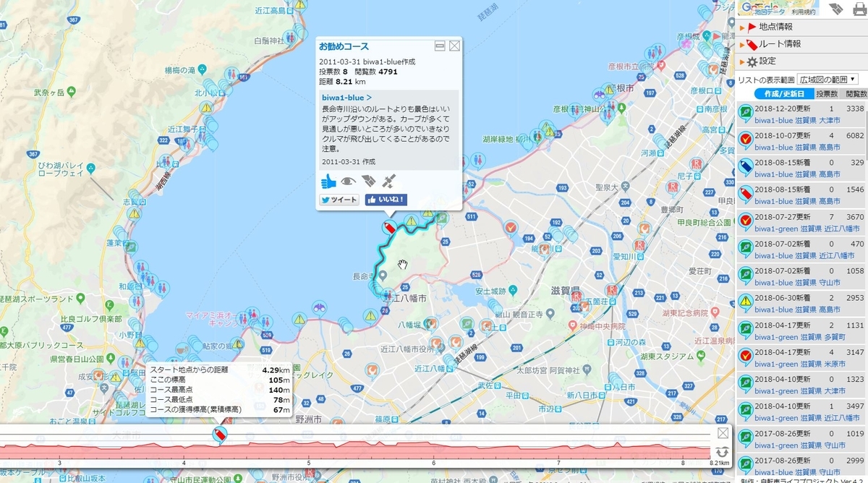Viewport: 868px width, 483px height.
Task: Click the green icon of the 2018-07-02新着 近江八幡市 entry
Action: (745, 248)
